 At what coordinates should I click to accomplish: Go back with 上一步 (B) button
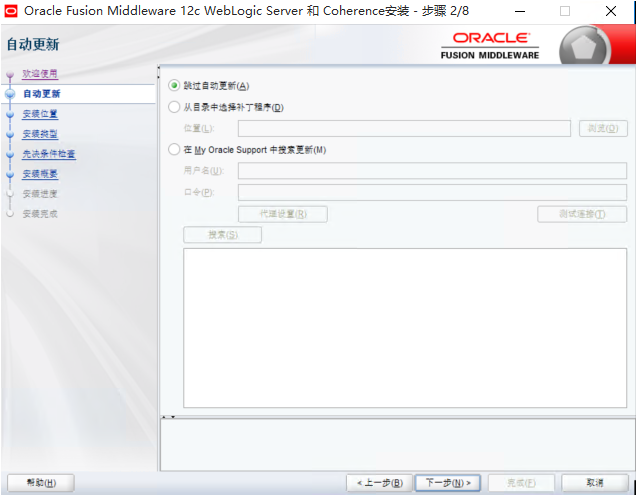379,483
